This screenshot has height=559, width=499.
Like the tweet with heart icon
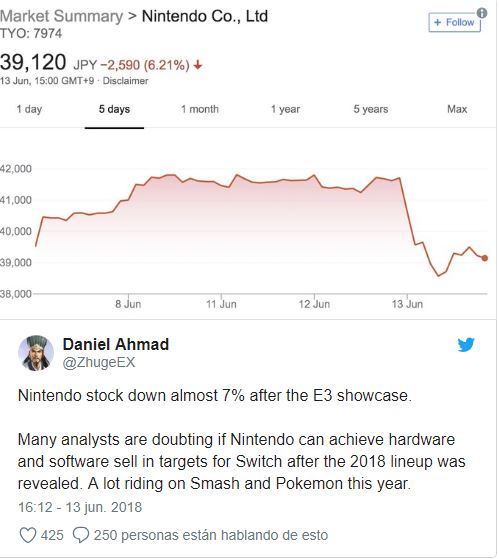point(27,535)
